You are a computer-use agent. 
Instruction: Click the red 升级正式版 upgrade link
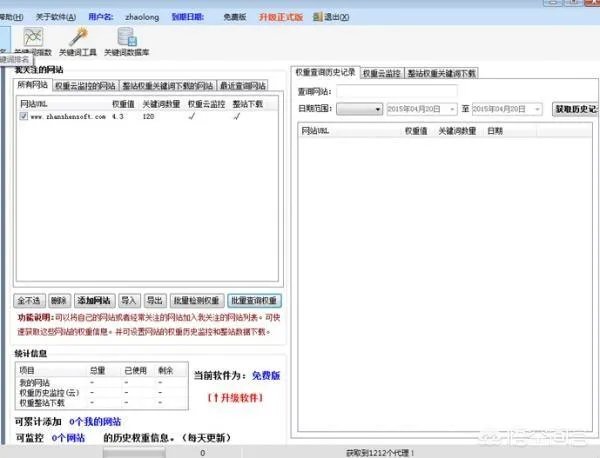[x=281, y=17]
